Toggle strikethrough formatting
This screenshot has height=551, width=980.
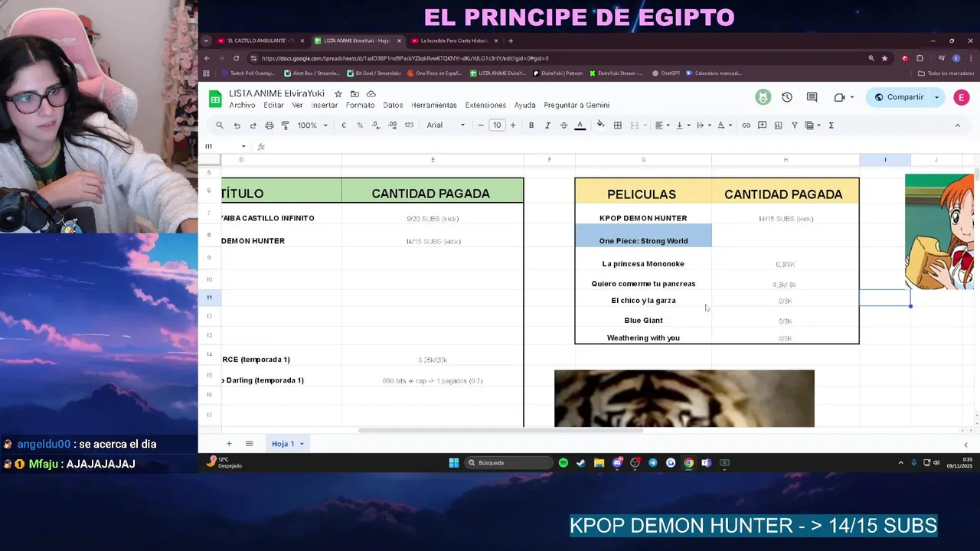click(563, 126)
